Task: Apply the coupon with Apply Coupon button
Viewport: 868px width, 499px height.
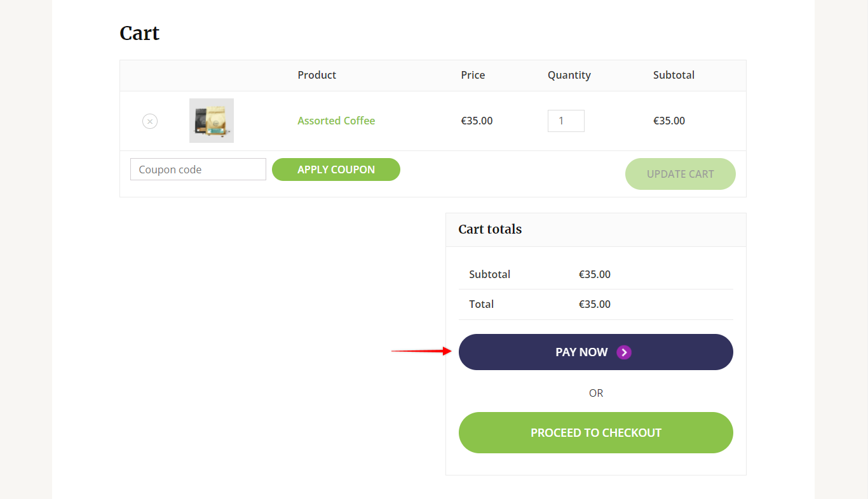Action: click(336, 170)
